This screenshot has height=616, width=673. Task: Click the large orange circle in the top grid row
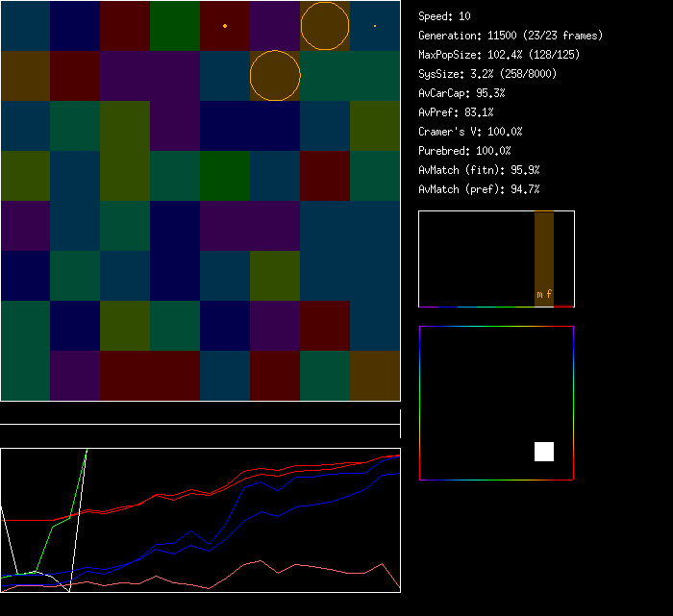pyautogui.click(x=324, y=26)
